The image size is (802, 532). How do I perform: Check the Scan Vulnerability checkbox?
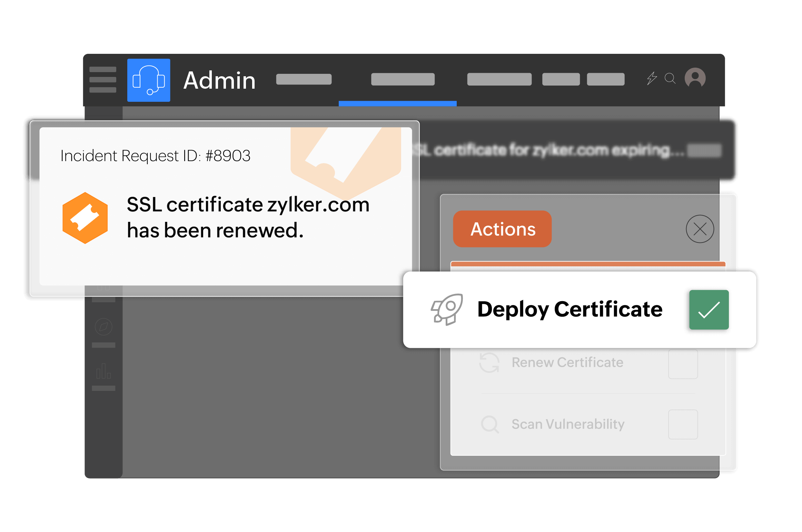[x=683, y=424]
